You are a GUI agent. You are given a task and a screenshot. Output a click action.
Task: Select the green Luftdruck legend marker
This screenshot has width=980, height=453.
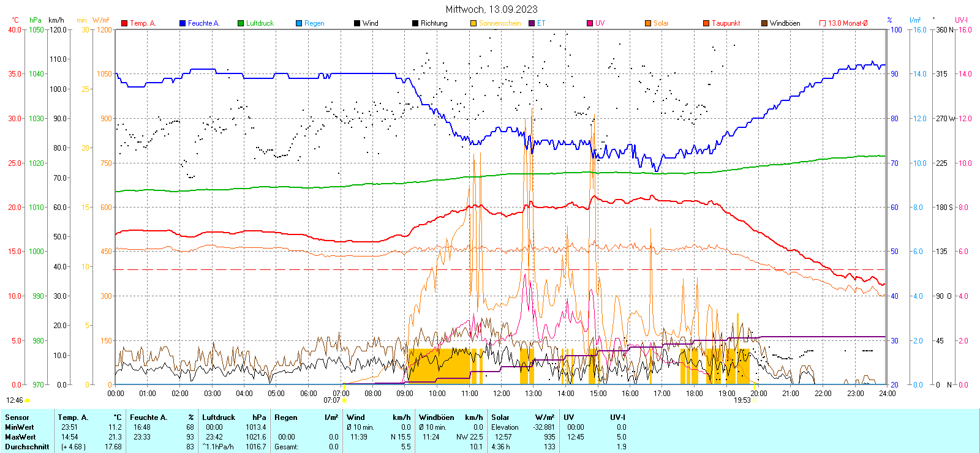point(241,23)
